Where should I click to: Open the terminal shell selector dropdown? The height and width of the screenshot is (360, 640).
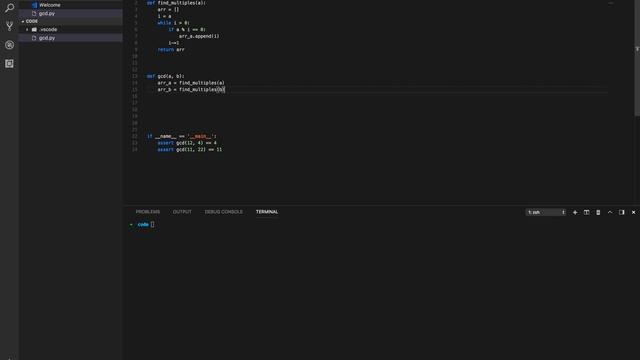coord(546,212)
